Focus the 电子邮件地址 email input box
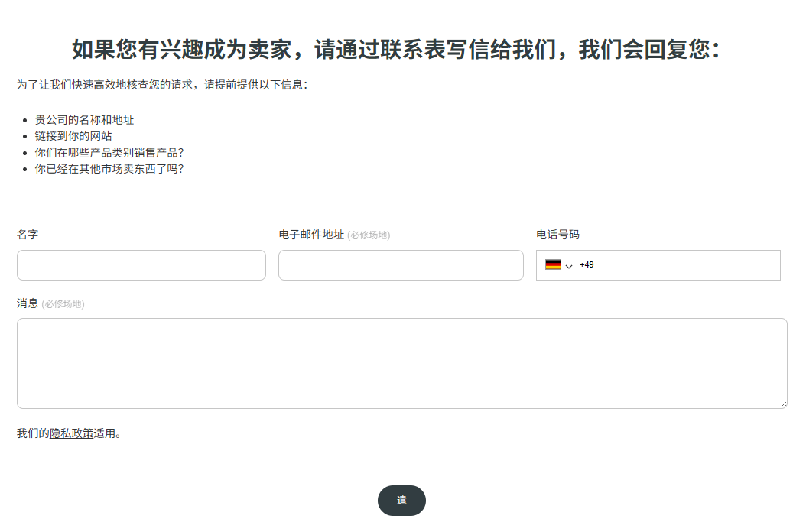Image resolution: width=806 pixels, height=532 pixels. 401,265
